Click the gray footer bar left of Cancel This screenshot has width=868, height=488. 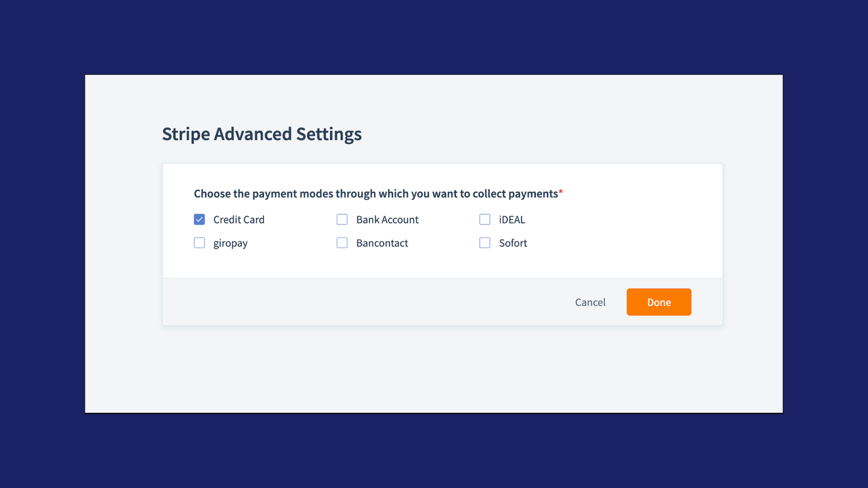click(x=362, y=302)
